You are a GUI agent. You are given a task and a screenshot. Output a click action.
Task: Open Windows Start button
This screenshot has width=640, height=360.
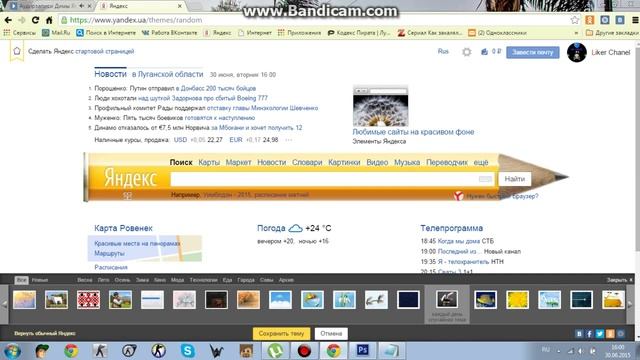point(13,351)
